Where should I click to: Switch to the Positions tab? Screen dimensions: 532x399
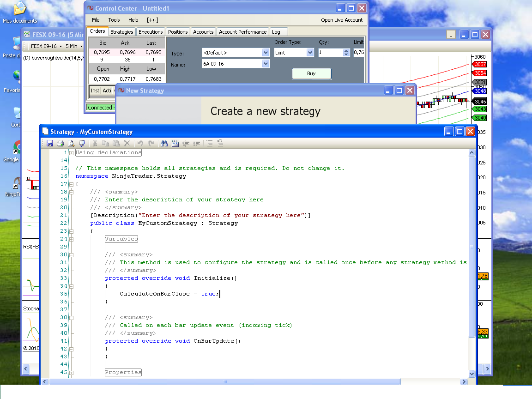point(178,32)
